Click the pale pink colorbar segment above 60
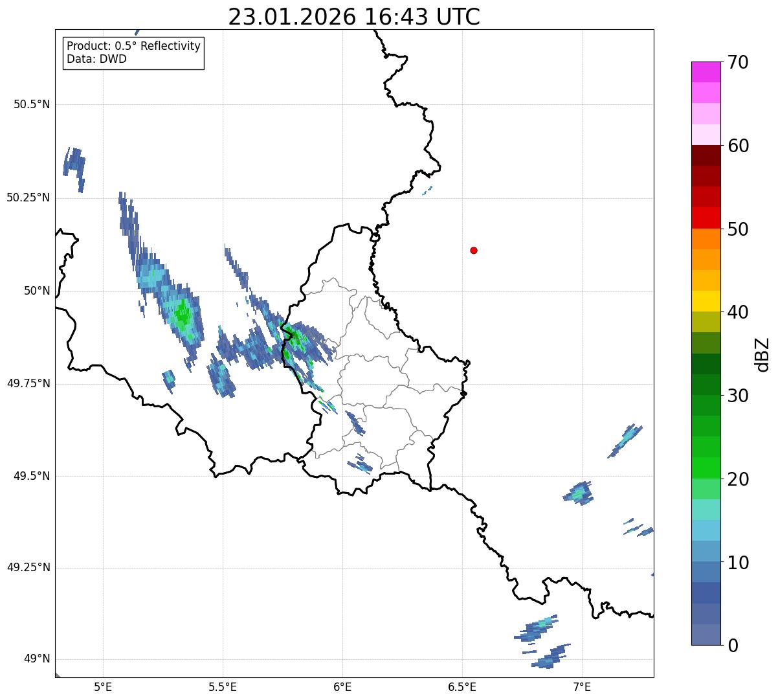Screen dimensions: 778x700 click(x=706, y=135)
